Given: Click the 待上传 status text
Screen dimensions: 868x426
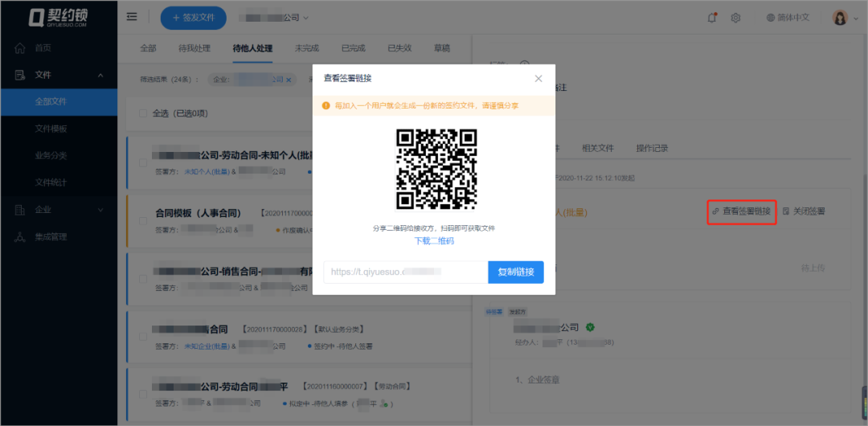Looking at the screenshot, I should pyautogui.click(x=813, y=268).
